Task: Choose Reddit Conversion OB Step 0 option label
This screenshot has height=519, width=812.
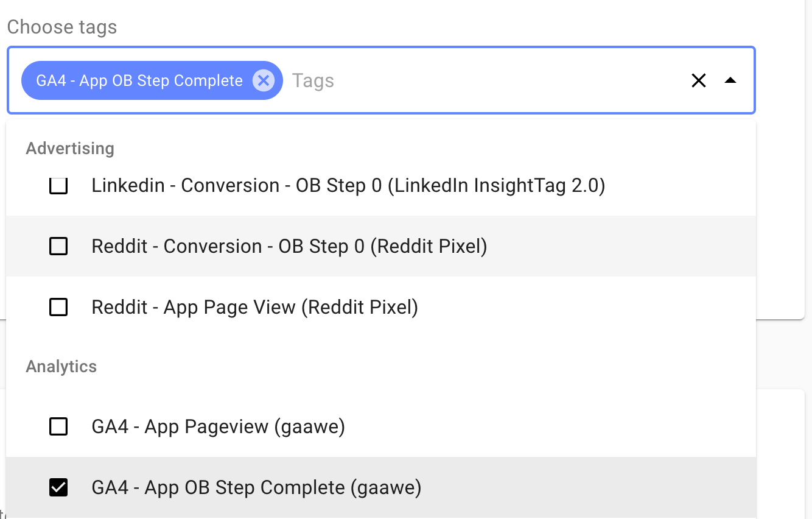Action: [x=289, y=246]
